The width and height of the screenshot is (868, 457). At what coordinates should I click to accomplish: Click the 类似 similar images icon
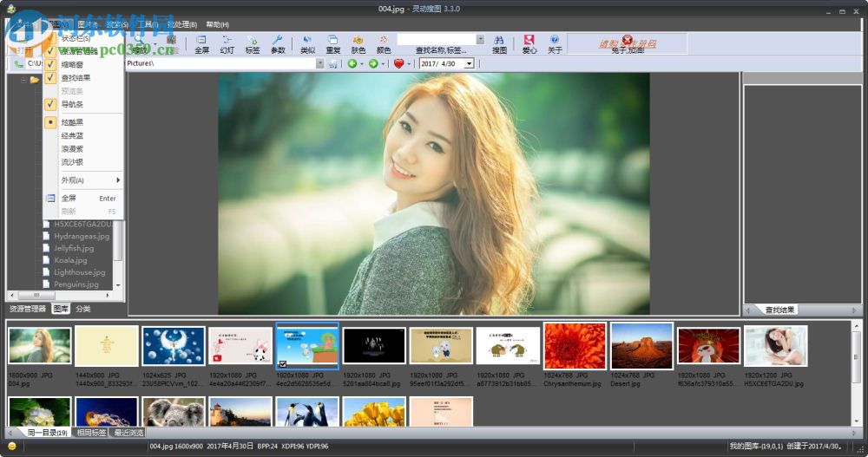pos(307,43)
